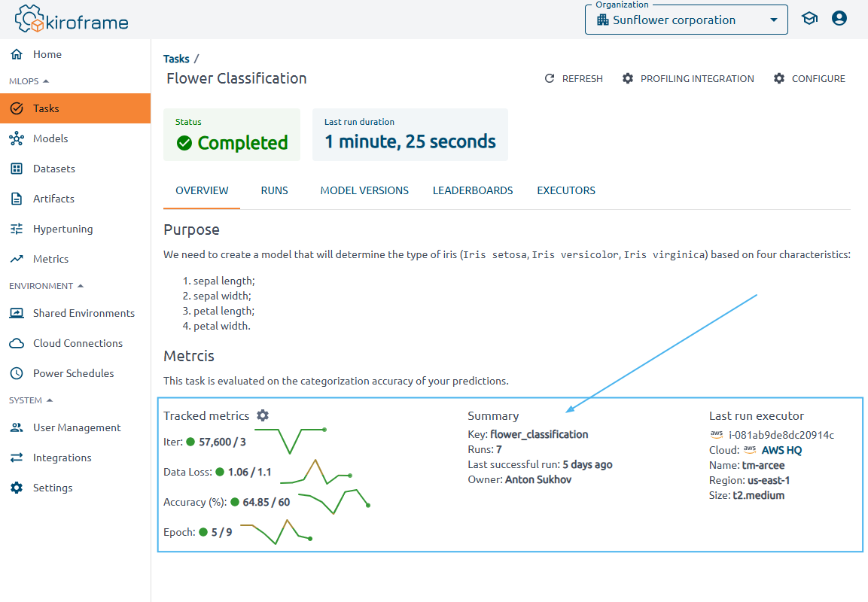Open Power Schedules in the sidebar

point(73,373)
